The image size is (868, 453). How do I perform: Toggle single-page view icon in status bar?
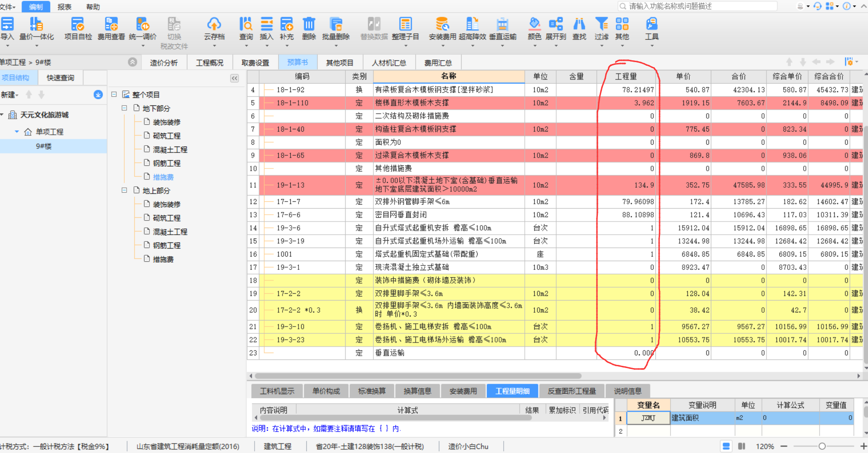(726, 446)
